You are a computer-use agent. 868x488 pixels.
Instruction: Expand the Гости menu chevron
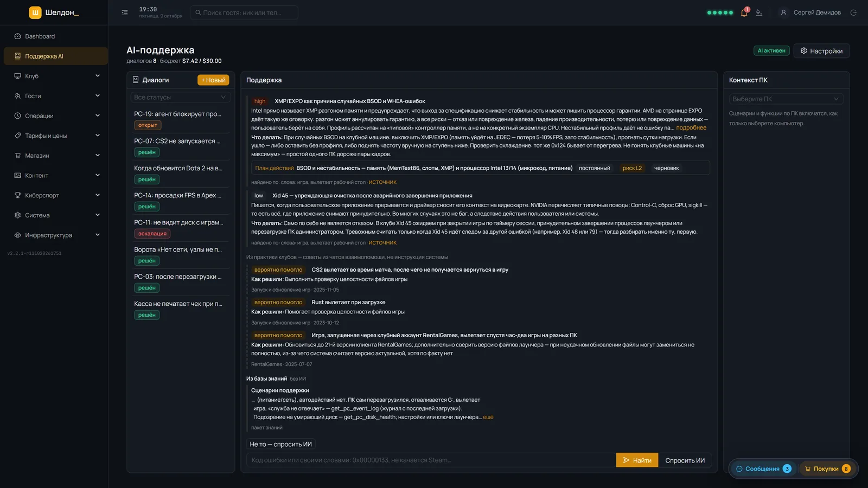click(98, 96)
